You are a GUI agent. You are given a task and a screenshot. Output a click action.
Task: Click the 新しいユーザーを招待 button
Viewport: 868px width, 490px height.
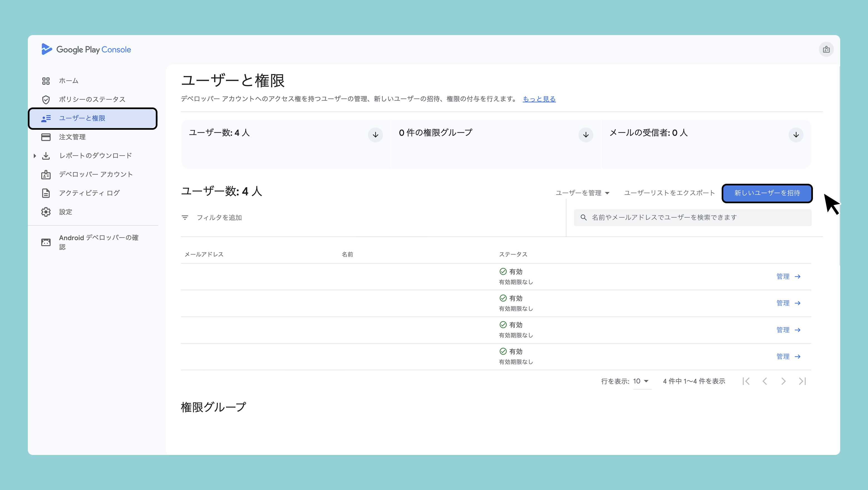point(767,193)
